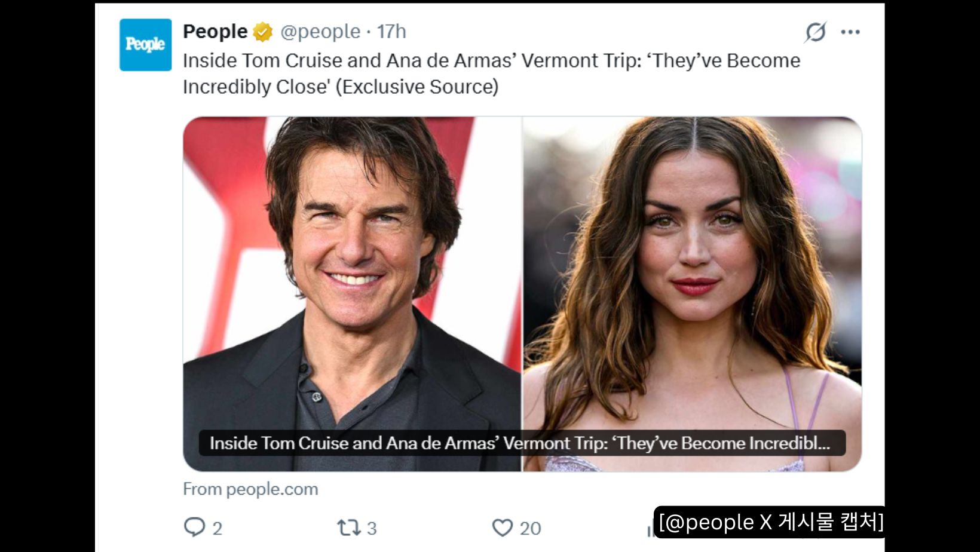This screenshot has height=552, width=980.
Task: Open the People display name link
Action: [x=215, y=31]
